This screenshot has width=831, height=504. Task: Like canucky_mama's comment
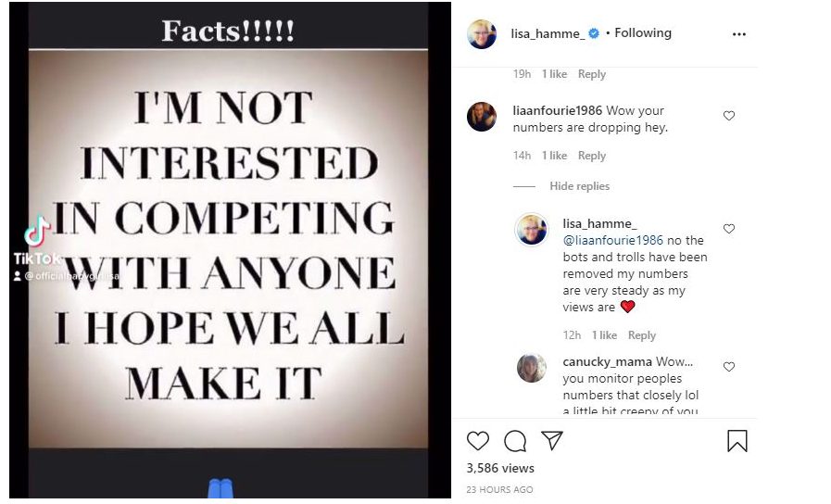729,367
